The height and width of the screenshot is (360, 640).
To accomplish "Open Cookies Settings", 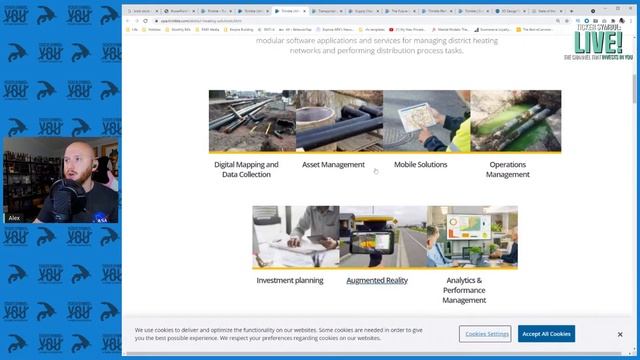I will click(x=485, y=334).
